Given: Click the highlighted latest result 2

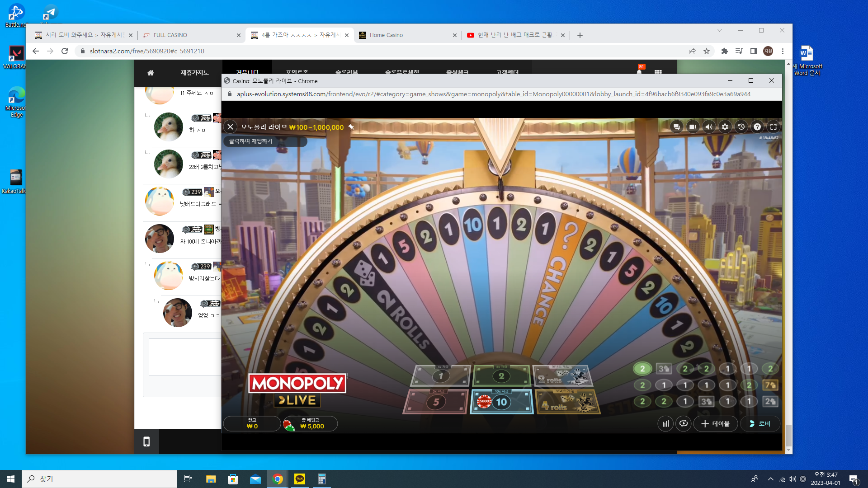Looking at the screenshot, I should (642, 369).
